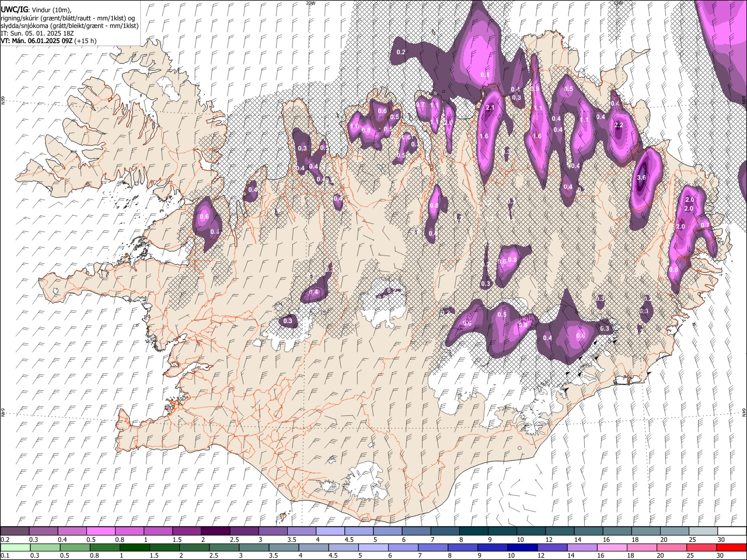
Task: Pick the light pink 16 mm rain swatch
Action: (x=612, y=547)
